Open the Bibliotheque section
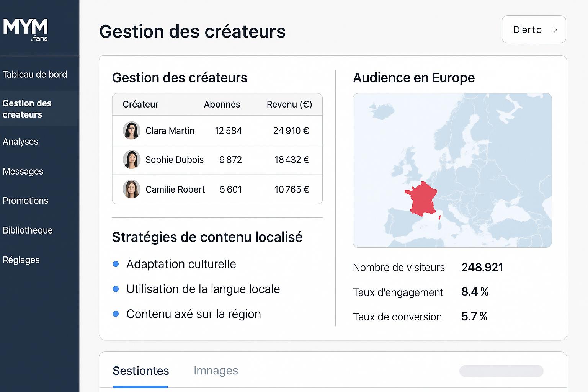588x392 pixels. 28,230
